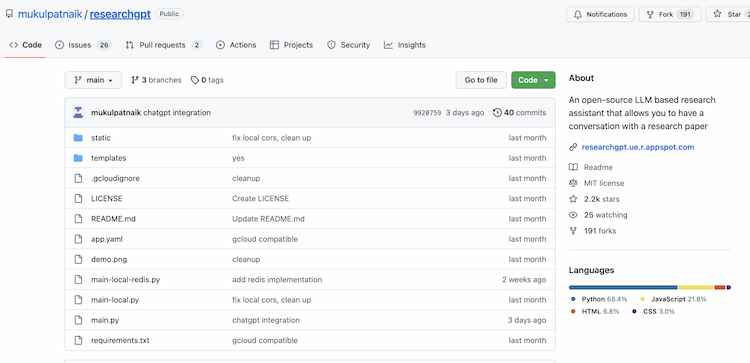This screenshot has width=750, height=363.
Task: Click the Fork icon button
Action: point(670,14)
